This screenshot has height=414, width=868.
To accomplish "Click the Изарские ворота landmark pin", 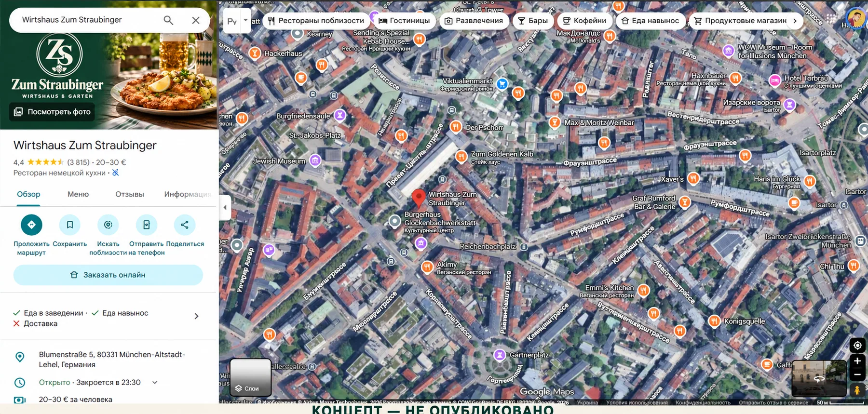I will point(789,104).
